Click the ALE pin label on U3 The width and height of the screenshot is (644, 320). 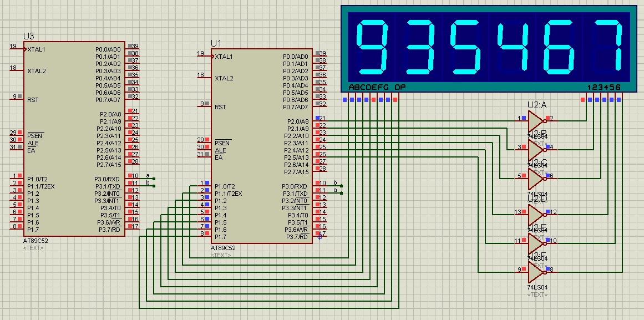32,143
